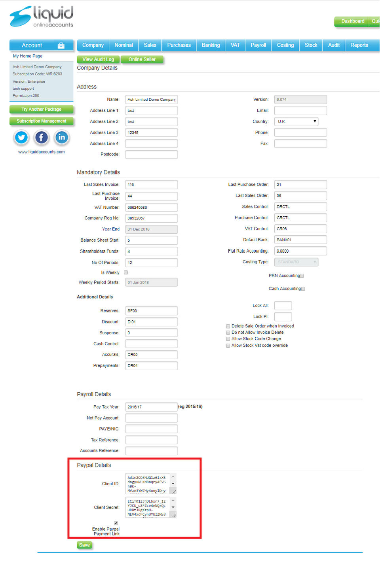The height and width of the screenshot is (588, 380).
Task: Open the Reports menu
Action: click(359, 45)
